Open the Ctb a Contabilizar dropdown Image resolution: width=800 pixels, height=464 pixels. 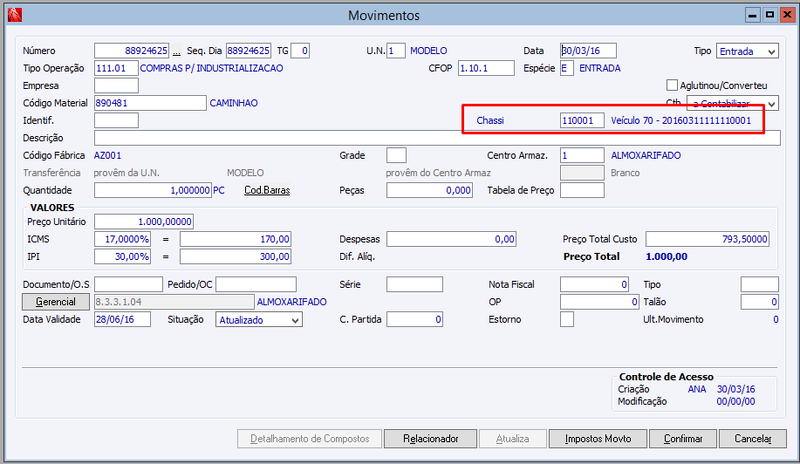pos(732,103)
